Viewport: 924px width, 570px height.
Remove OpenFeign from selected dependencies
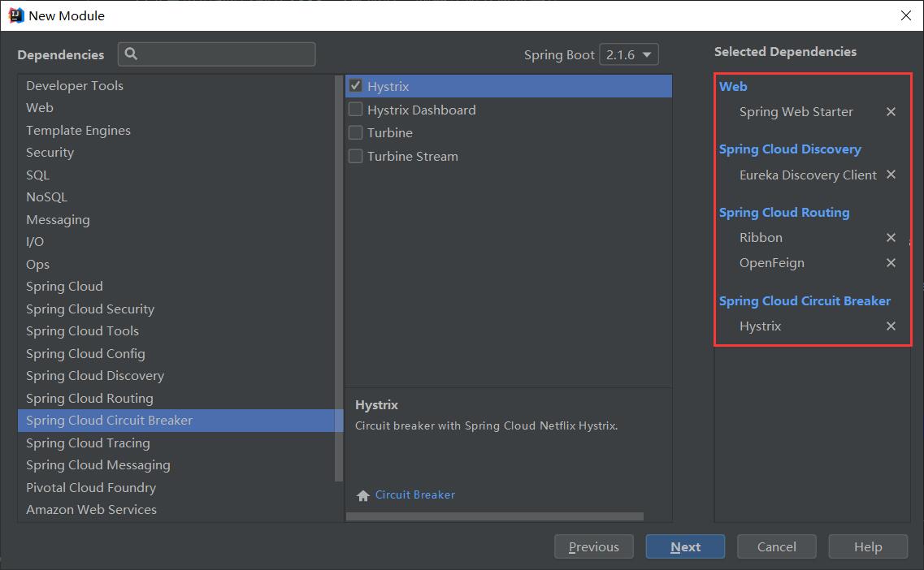891,262
